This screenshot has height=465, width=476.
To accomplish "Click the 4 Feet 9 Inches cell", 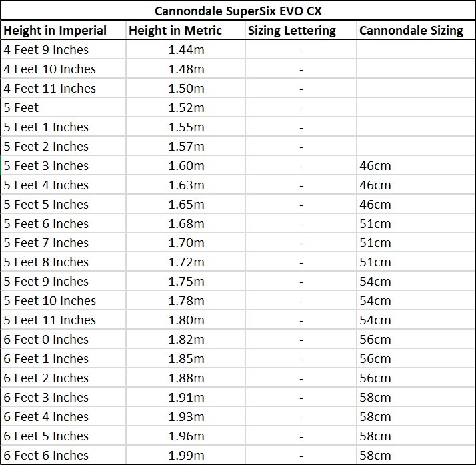I will point(63,49).
